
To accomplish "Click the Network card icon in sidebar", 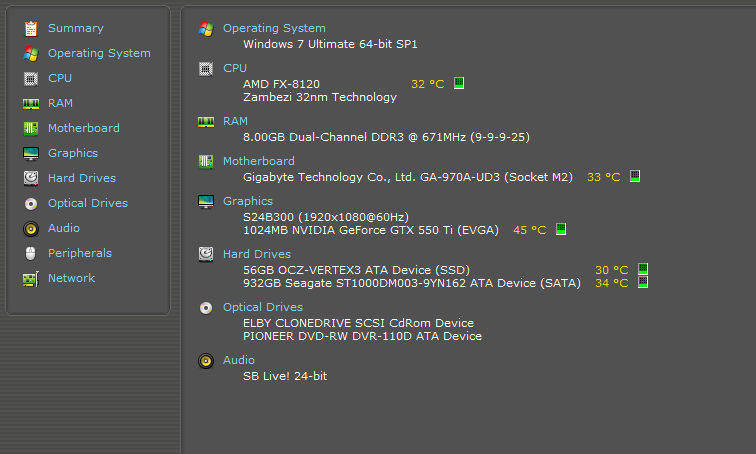I will pos(31,279).
